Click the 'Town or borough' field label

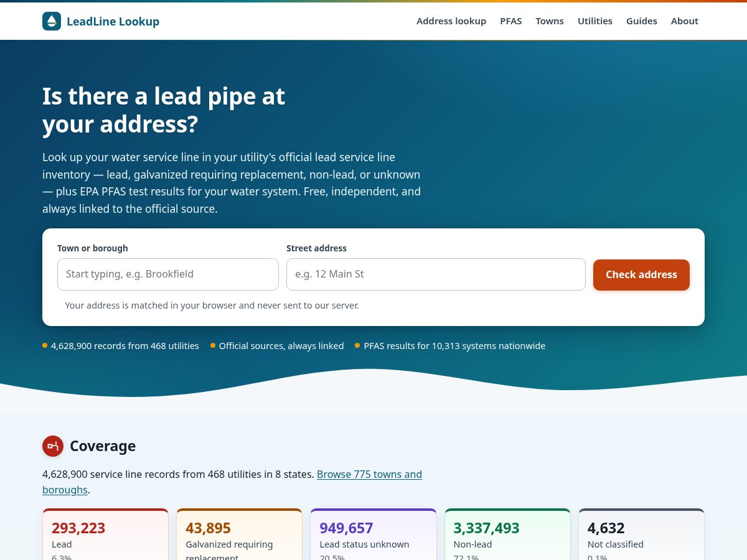[93, 248]
